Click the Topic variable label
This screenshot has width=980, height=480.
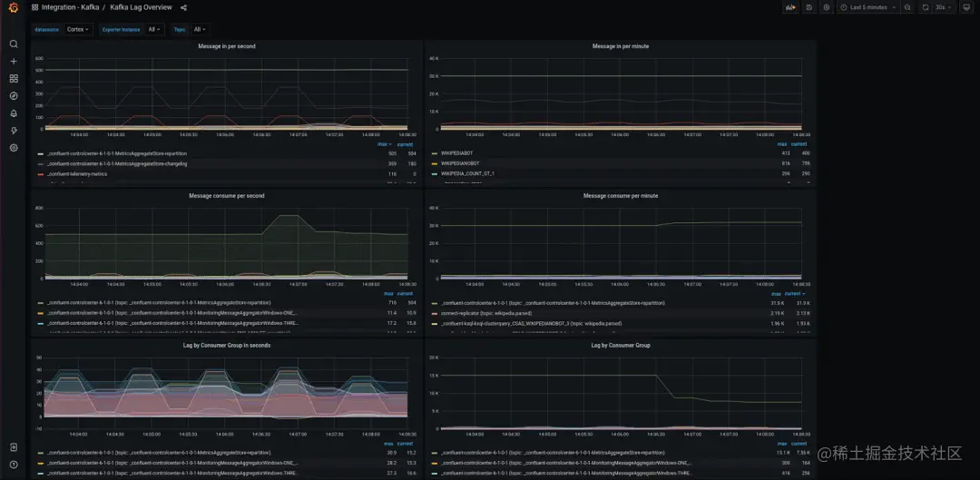click(x=180, y=29)
